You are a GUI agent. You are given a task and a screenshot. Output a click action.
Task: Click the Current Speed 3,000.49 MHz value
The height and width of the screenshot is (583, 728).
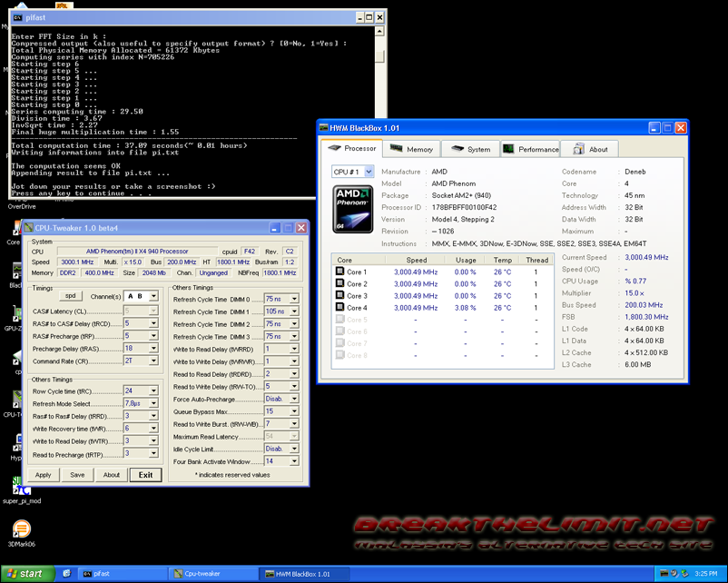(x=646, y=257)
